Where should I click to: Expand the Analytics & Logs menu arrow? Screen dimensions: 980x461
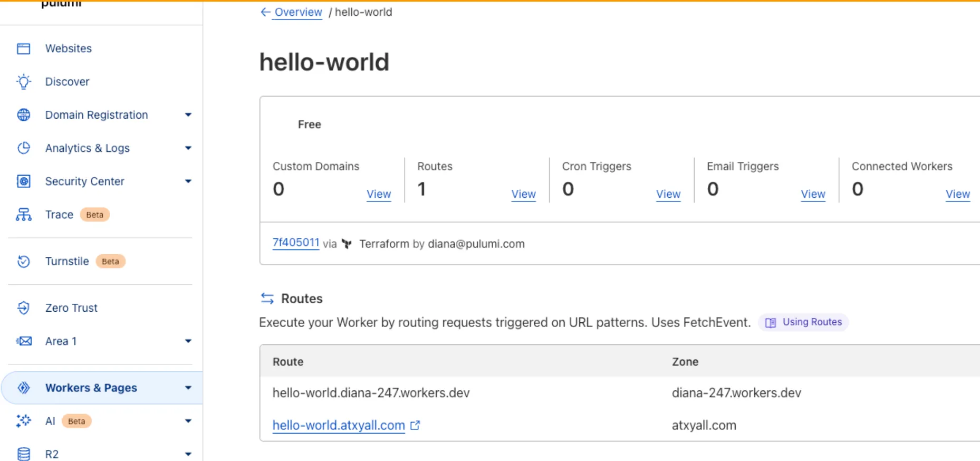click(188, 148)
